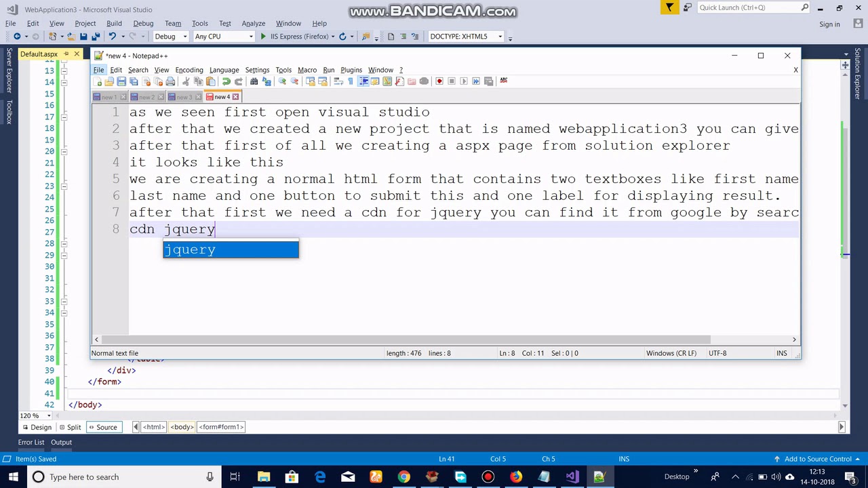
Task: Open the File menu in Notepad++
Action: click(98, 70)
